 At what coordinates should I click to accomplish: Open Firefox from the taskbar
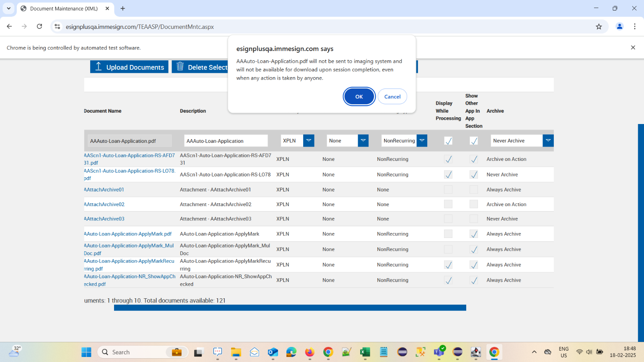coord(310,352)
